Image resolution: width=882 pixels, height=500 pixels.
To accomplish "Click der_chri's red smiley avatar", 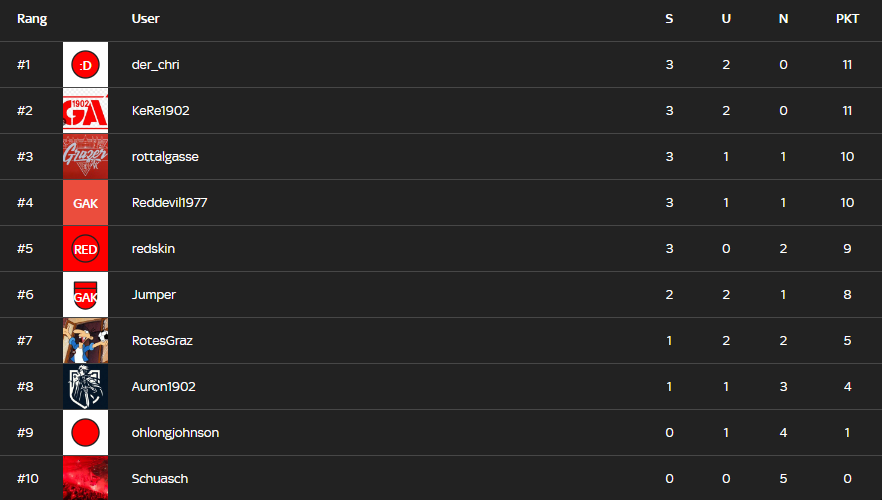I will click(85, 65).
